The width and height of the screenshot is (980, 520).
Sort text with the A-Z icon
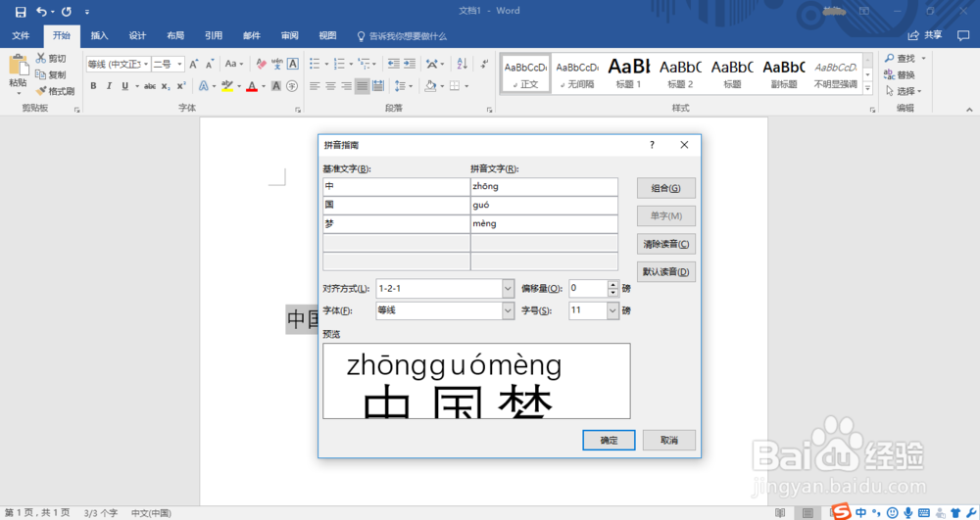462,64
